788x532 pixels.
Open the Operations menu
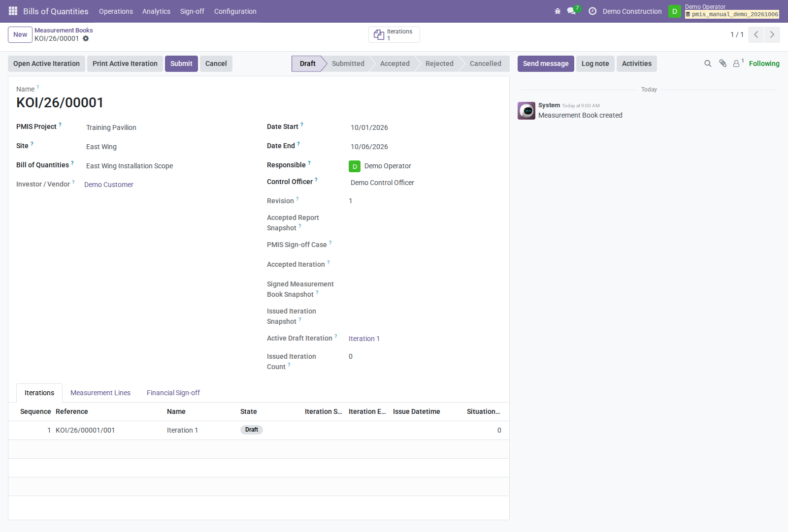pos(116,11)
